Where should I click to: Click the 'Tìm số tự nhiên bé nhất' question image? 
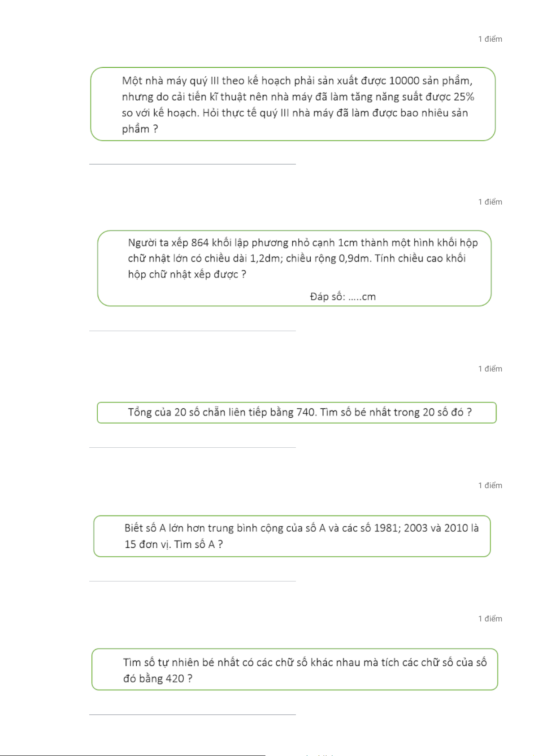pyautogui.click(x=295, y=669)
